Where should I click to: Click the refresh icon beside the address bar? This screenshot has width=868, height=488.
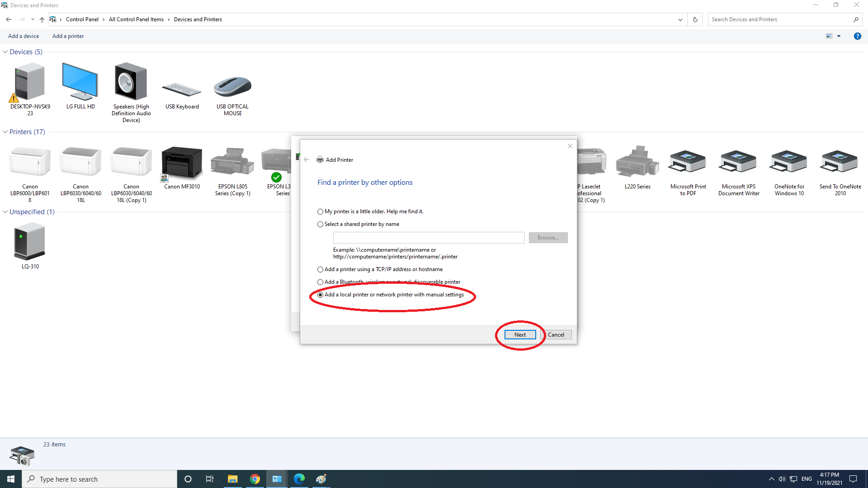point(695,19)
